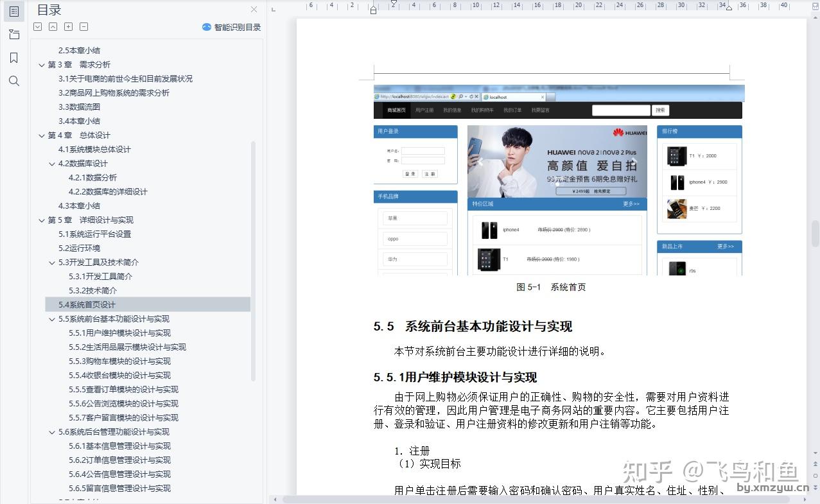Click the horizontal scrollbar left arrow

(275, 499)
